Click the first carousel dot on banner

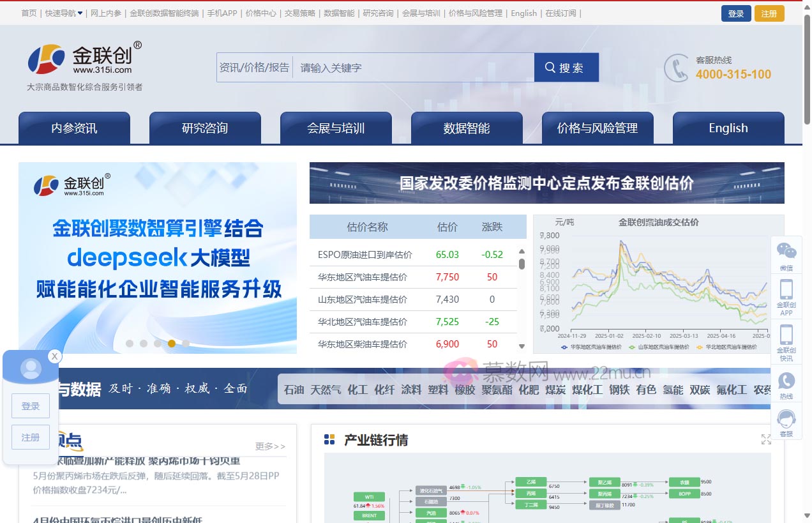tap(130, 344)
